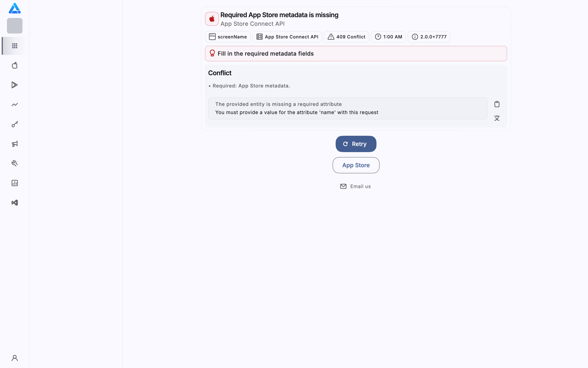Viewport: 588px width, 368px height.
Task: Click the 409 Conflict chip
Action: click(346, 37)
